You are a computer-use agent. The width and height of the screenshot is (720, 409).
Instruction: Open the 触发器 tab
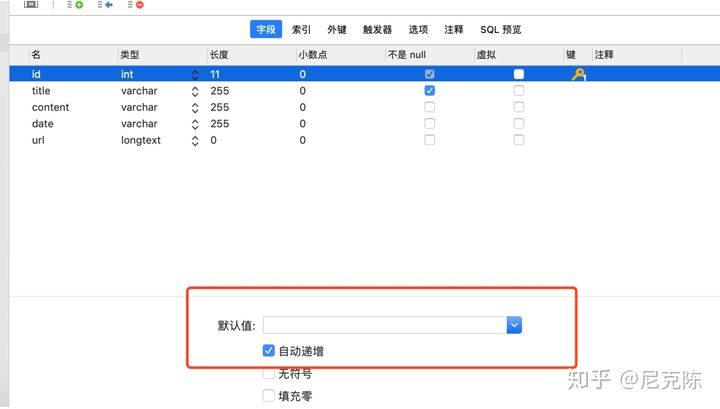[x=377, y=29]
